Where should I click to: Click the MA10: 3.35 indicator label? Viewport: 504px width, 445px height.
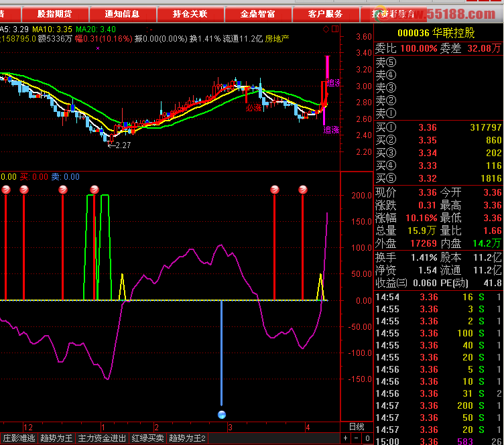tap(52, 29)
